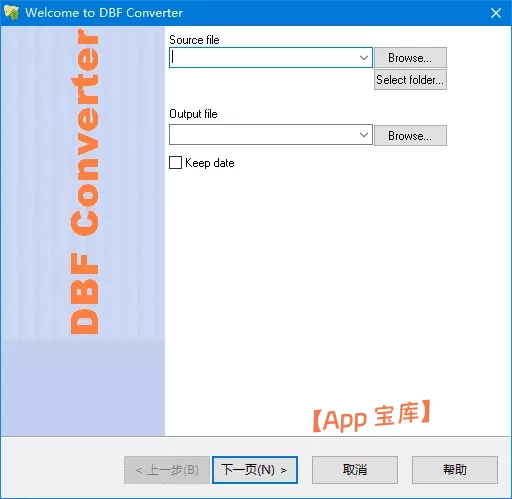The height and width of the screenshot is (499, 512).
Task: Expand the Output file dropdown arrow
Action: tap(364, 135)
